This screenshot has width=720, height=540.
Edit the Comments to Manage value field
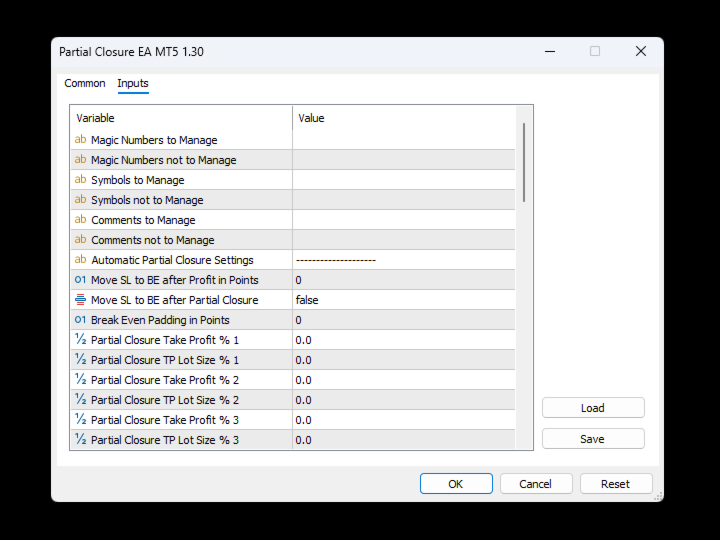tap(404, 219)
